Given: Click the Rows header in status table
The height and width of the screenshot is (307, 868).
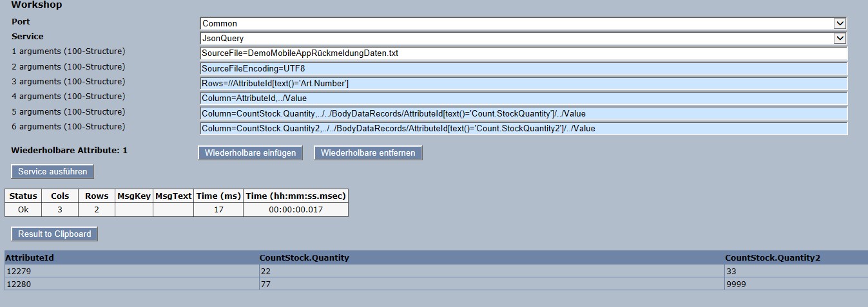Looking at the screenshot, I should [x=97, y=196].
